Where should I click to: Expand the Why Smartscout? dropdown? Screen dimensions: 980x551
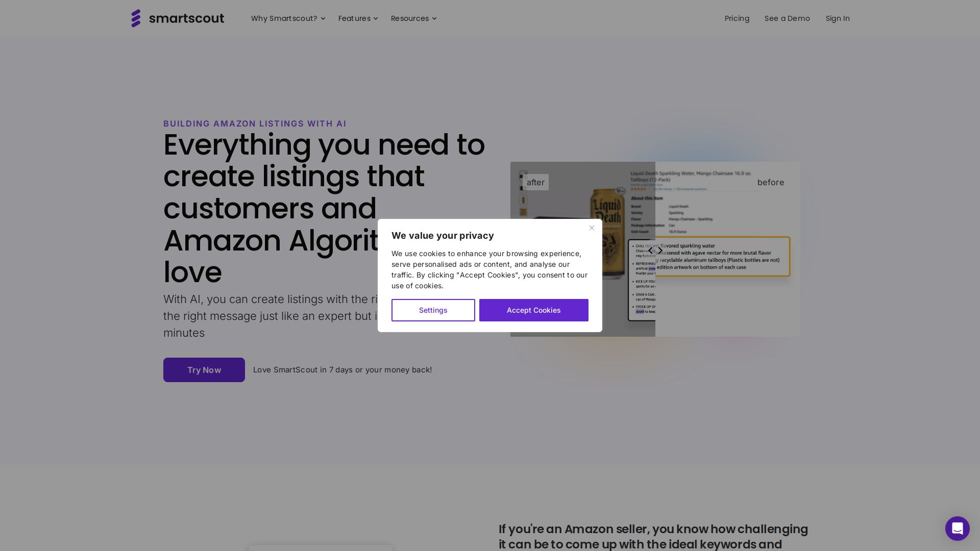pyautogui.click(x=288, y=18)
